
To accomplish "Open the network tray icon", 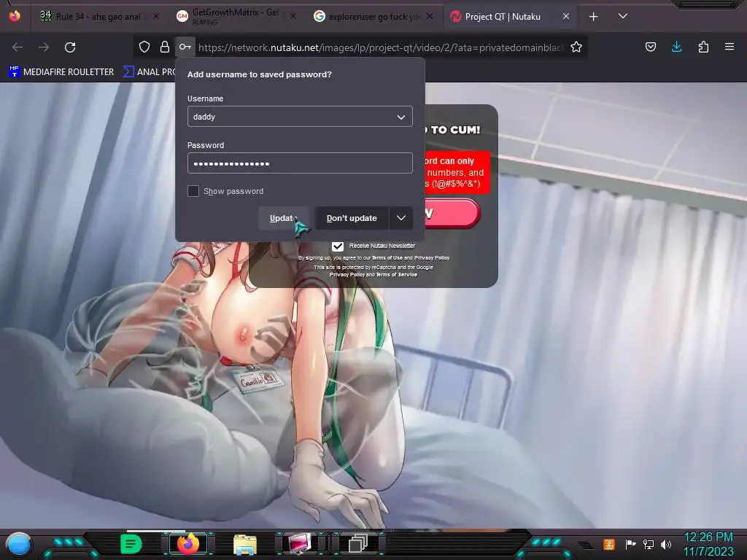I will (x=648, y=544).
